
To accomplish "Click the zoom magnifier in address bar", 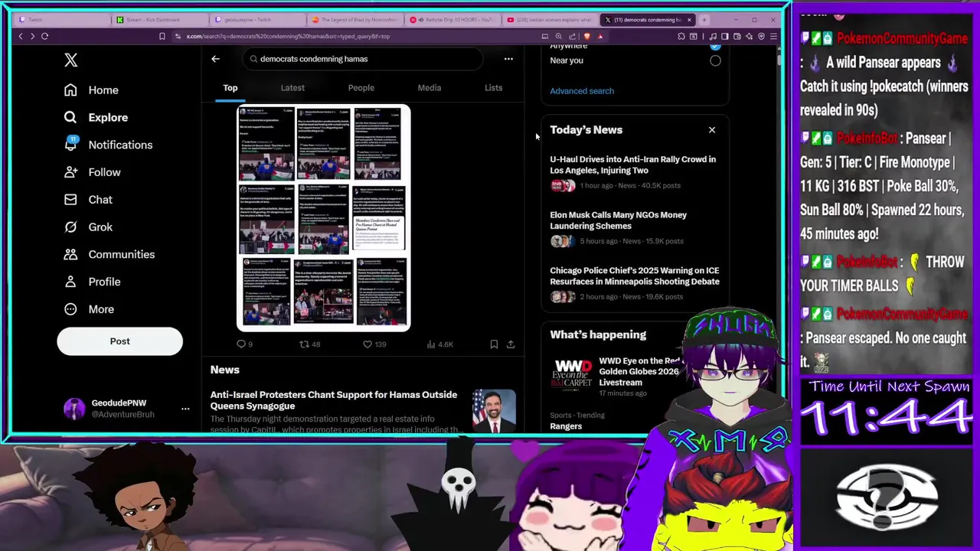I will coord(559,36).
